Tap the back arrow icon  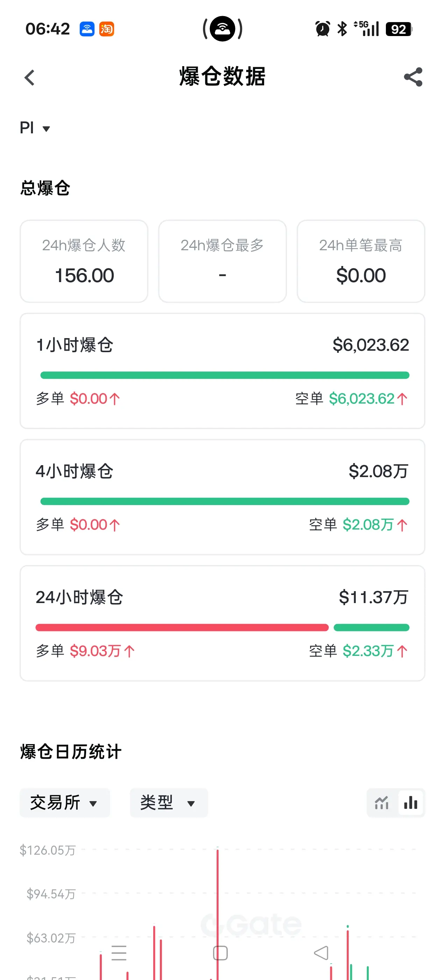30,77
